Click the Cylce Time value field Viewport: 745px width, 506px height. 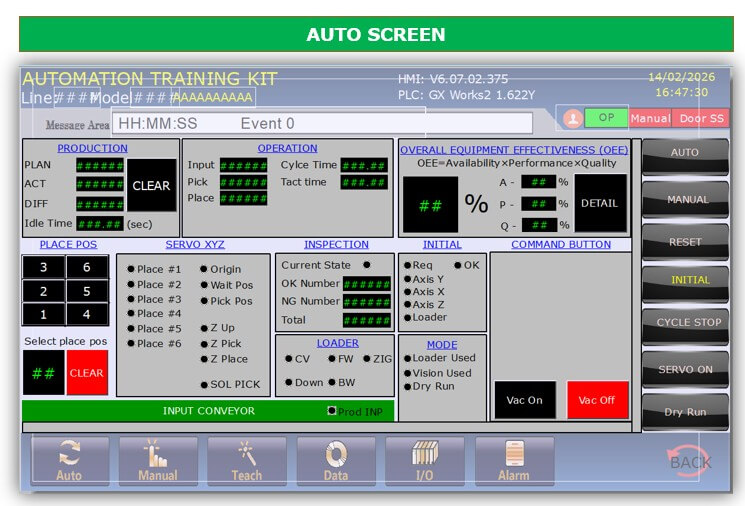pyautogui.click(x=364, y=165)
